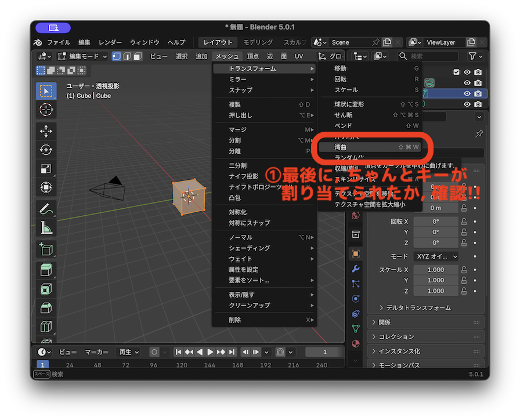Open the ファイル menu in the top bar
The width and height of the screenshot is (520, 420).
(59, 42)
